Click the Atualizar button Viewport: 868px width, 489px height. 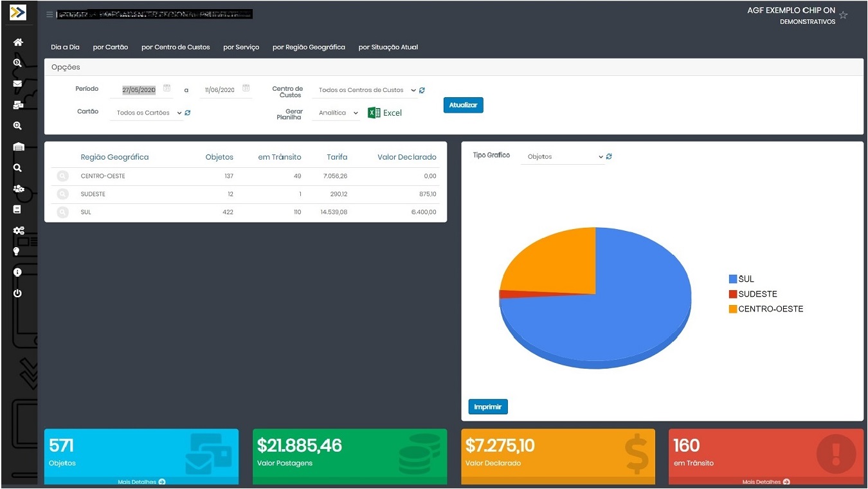463,105
